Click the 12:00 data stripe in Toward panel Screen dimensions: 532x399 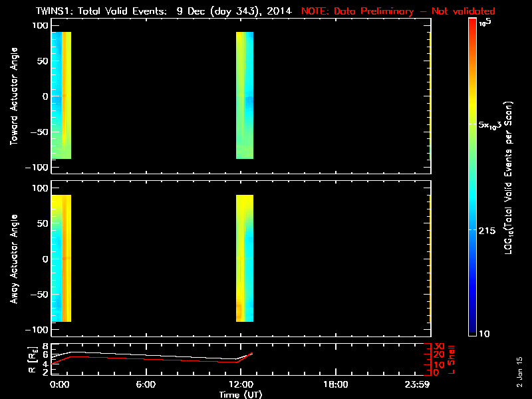click(245, 95)
